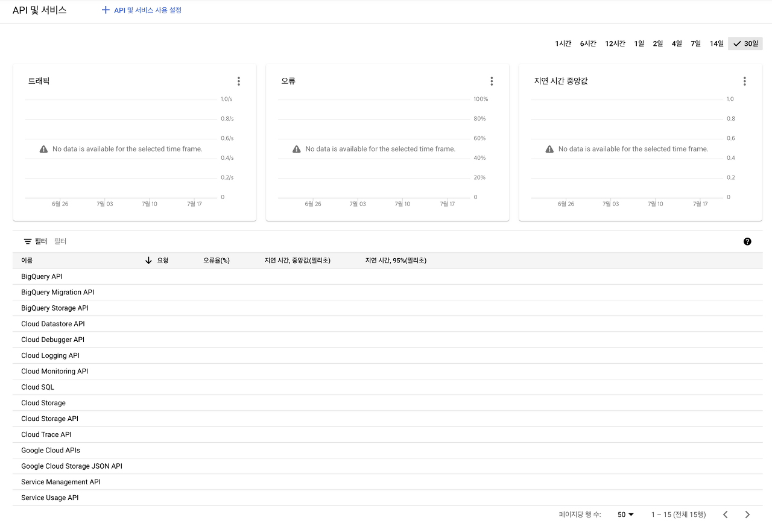
Task: Sort by 지연 시간, 95%(밀리초) column
Action: pos(396,261)
